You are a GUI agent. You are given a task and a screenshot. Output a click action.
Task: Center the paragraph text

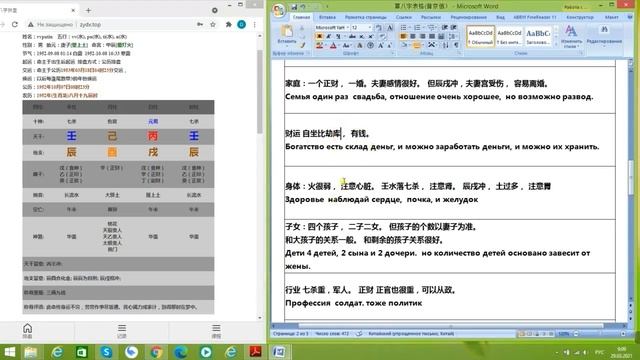click(413, 36)
